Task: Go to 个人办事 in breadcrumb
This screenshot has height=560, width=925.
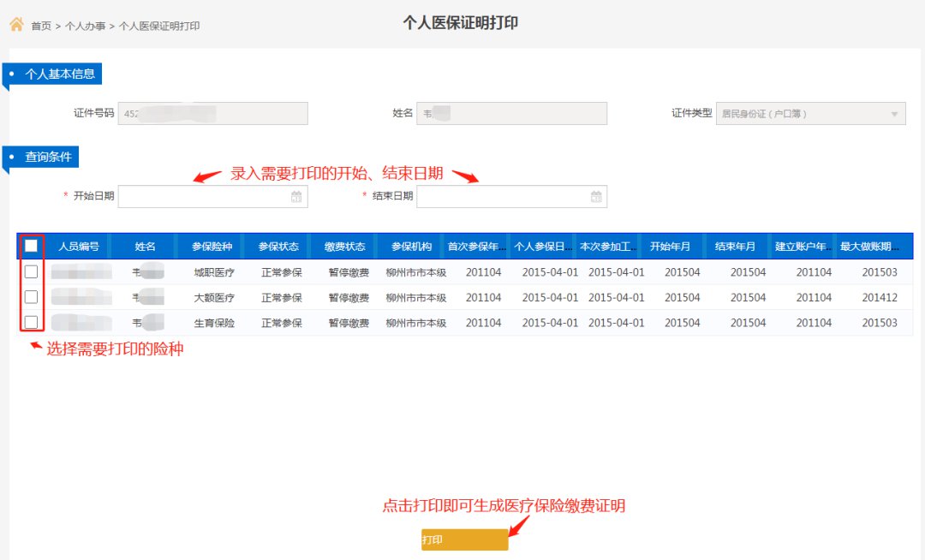Action: tap(86, 27)
